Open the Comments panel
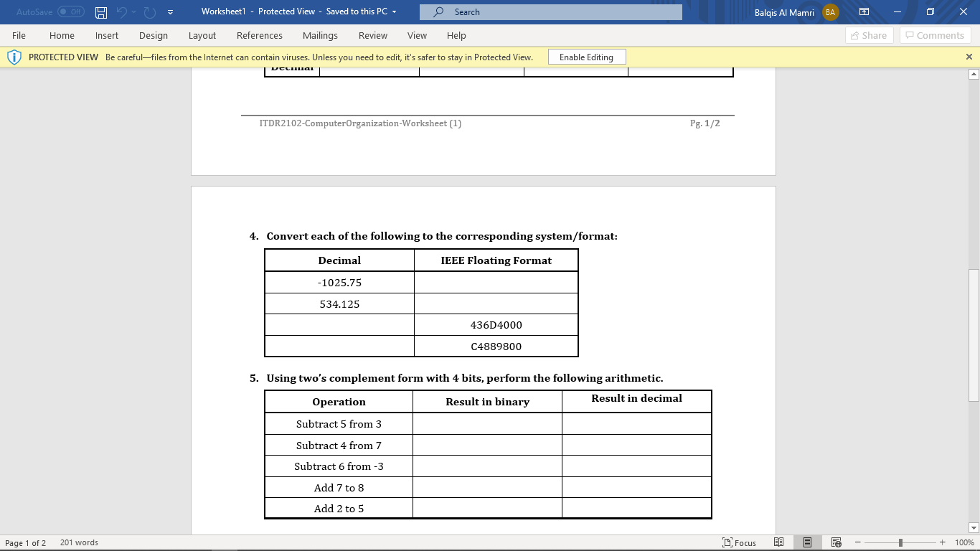The image size is (980, 551). (935, 35)
